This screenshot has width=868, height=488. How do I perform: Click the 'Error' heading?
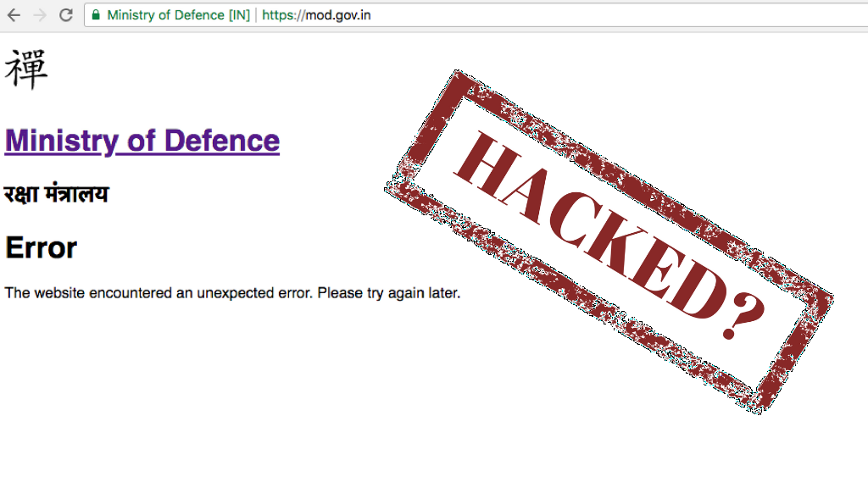pos(41,247)
